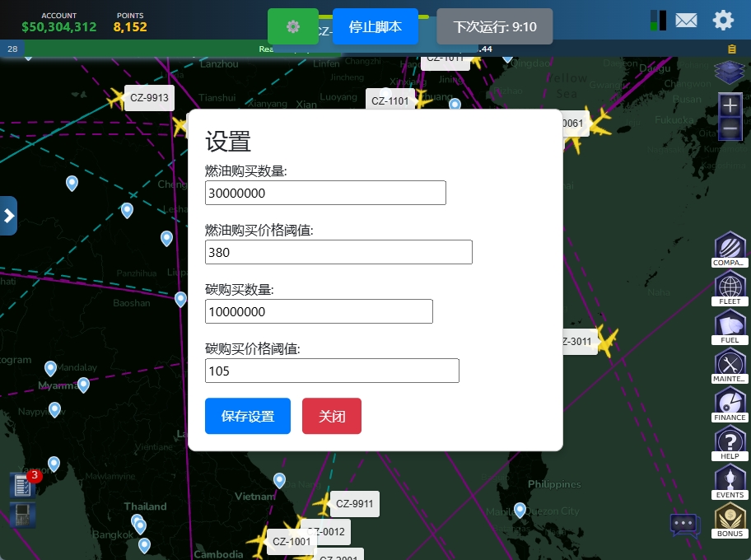
Task: Click the points value 8,152
Action: pos(130,27)
